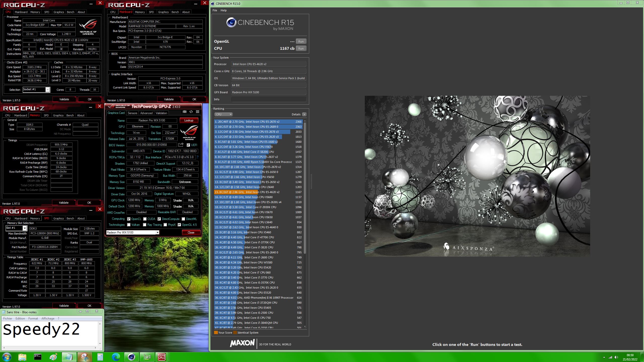The image size is (644, 362).
Task: Expand ranking Details arrow in Cinebench
Action: tap(304, 114)
